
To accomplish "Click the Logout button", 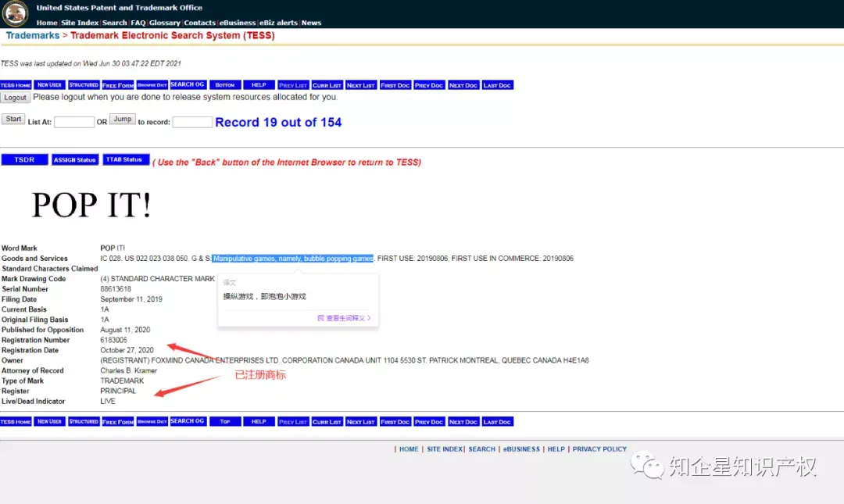I will click(15, 98).
